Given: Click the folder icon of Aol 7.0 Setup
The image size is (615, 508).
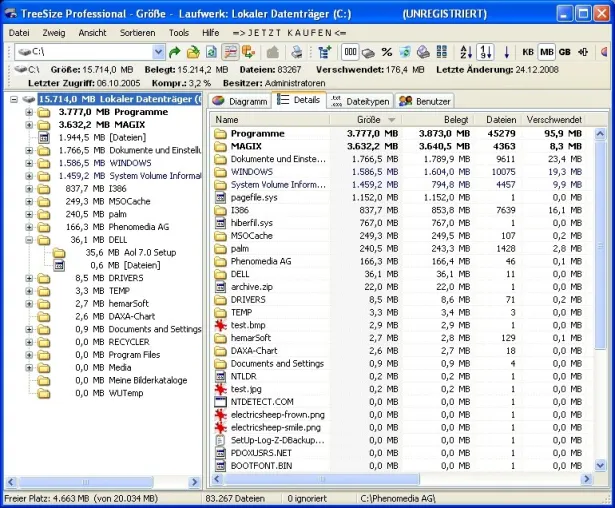Looking at the screenshot, I should 59,253.
